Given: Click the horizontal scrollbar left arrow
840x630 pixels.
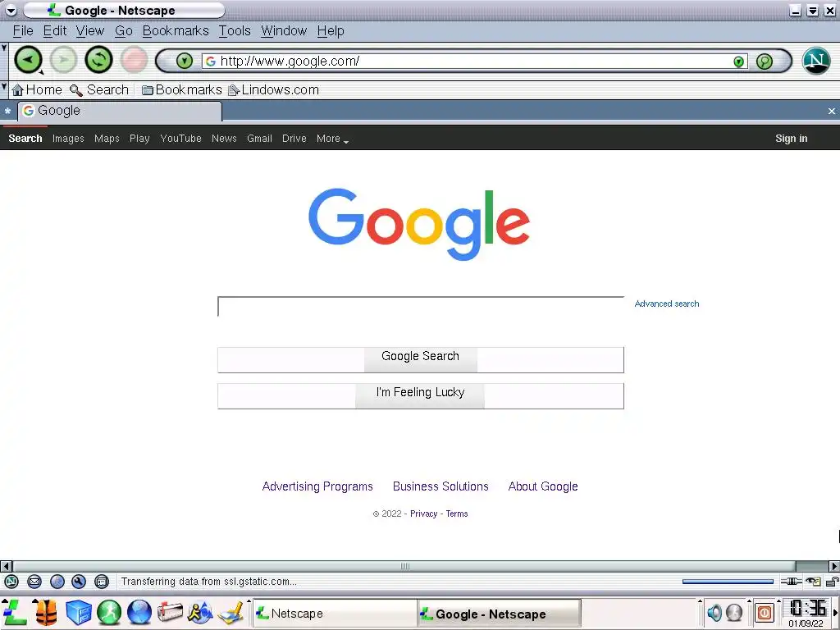Looking at the screenshot, I should coord(6,566).
